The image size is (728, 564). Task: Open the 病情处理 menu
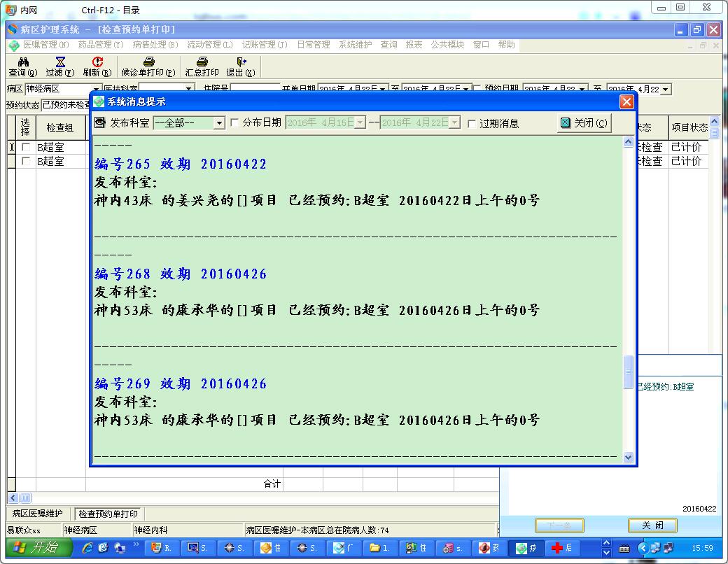point(155,45)
